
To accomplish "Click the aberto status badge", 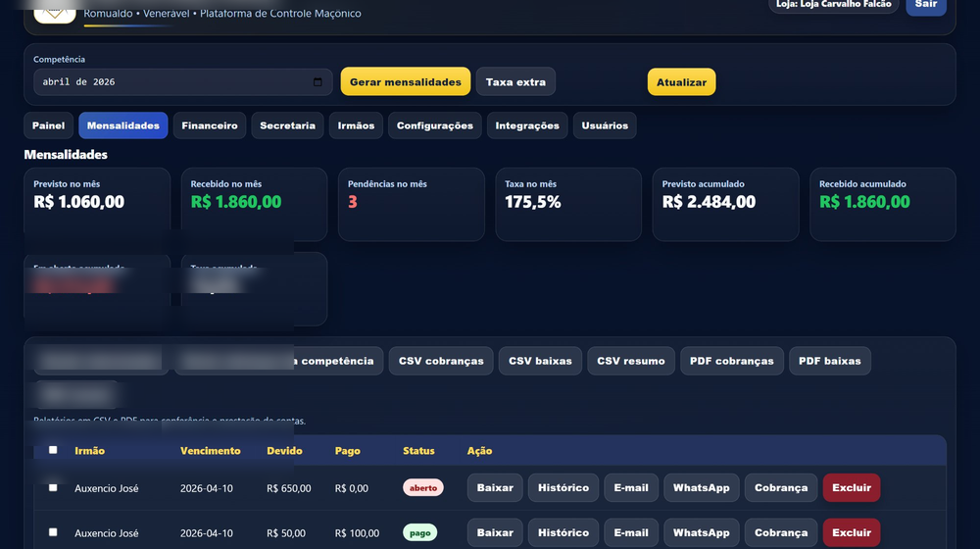I will [x=423, y=487].
